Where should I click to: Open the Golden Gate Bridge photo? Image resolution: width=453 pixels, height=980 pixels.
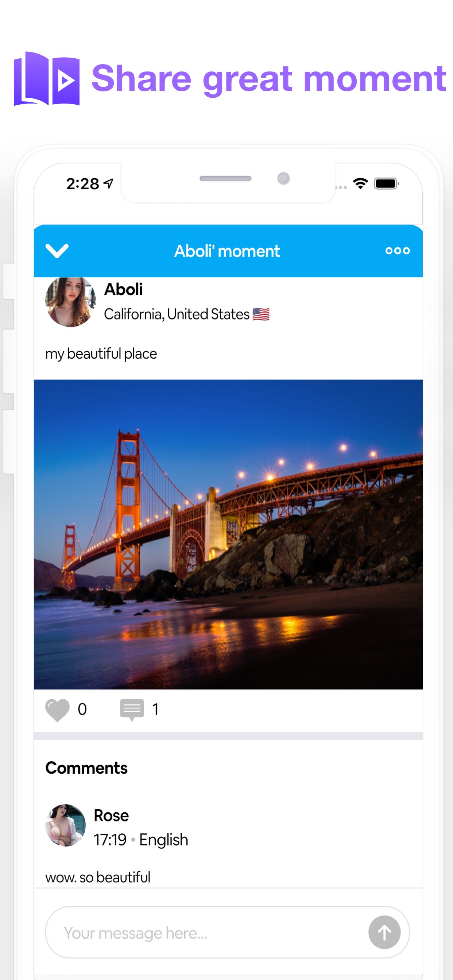coord(228,534)
